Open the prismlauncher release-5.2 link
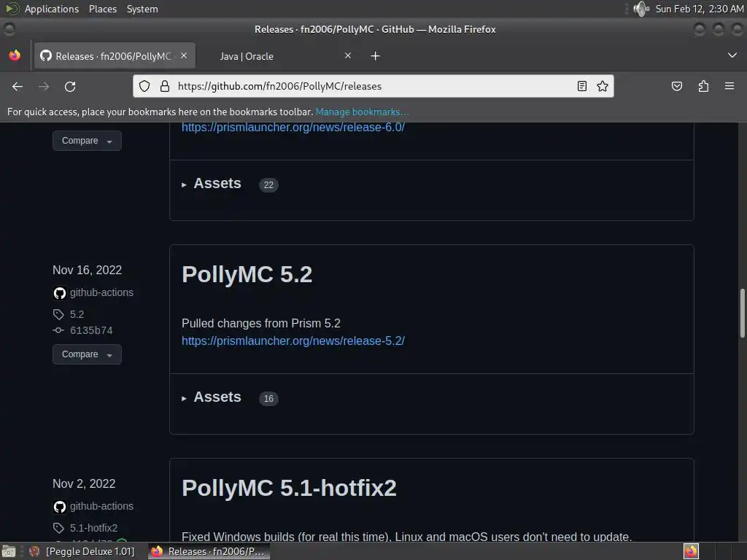The image size is (747, 560). [x=293, y=341]
